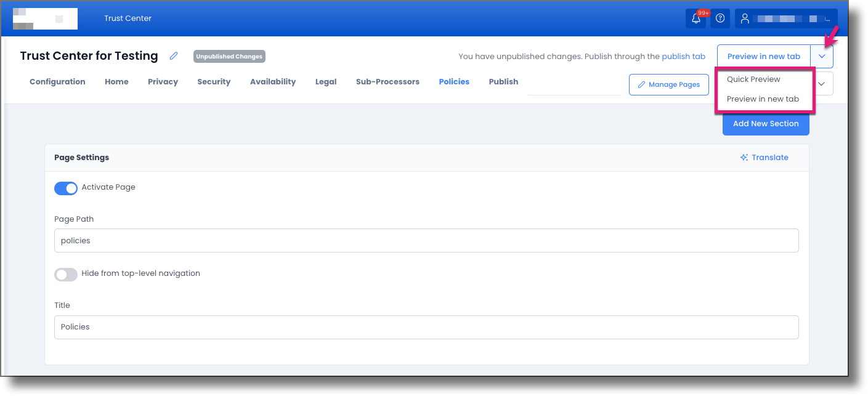Choose Preview in new tab from the menu
This screenshot has width=868, height=396.
(764, 99)
